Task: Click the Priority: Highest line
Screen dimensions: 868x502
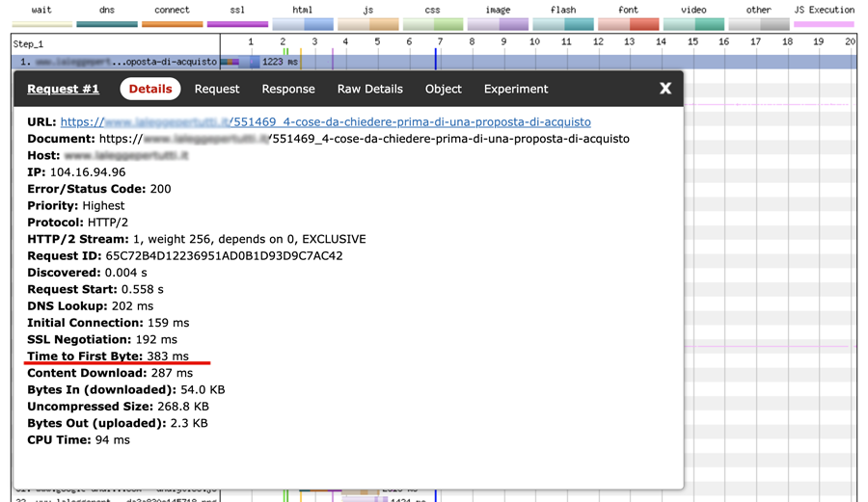Action: tap(76, 205)
